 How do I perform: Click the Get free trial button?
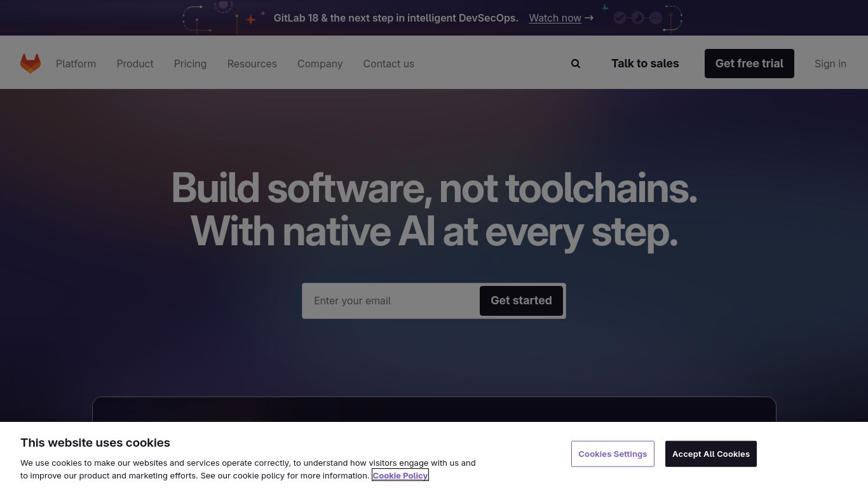click(x=749, y=64)
